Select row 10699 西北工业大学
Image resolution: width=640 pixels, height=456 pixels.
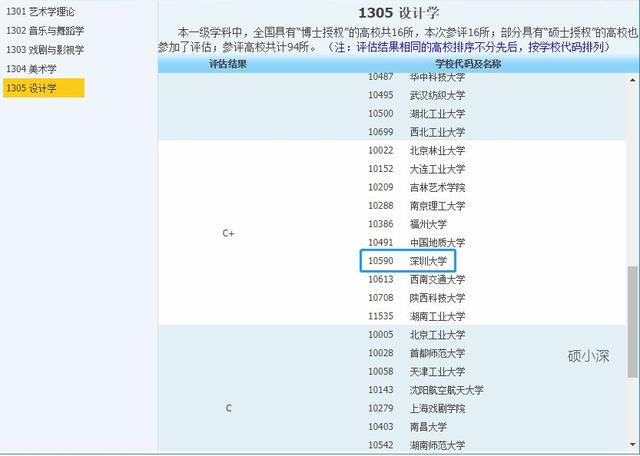coord(416,132)
